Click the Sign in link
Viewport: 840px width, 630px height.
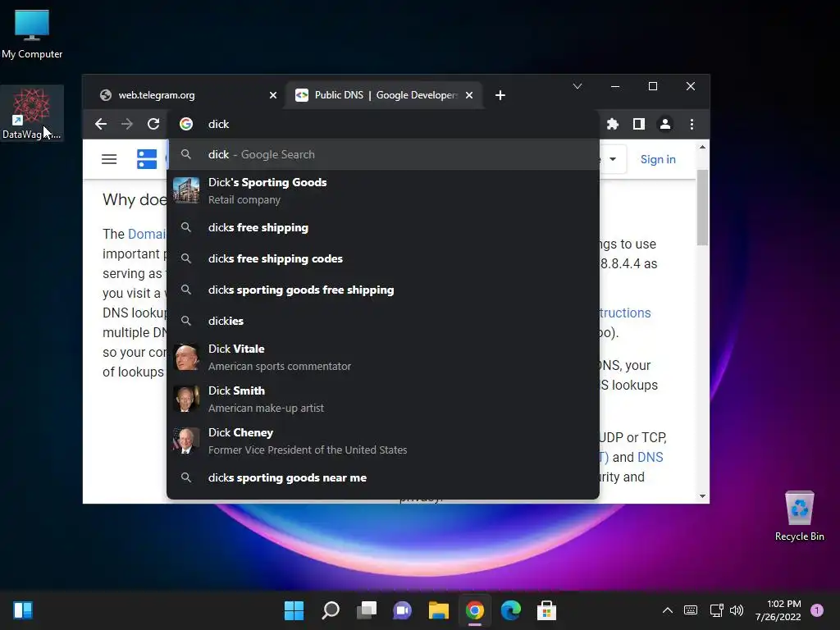[x=658, y=160]
